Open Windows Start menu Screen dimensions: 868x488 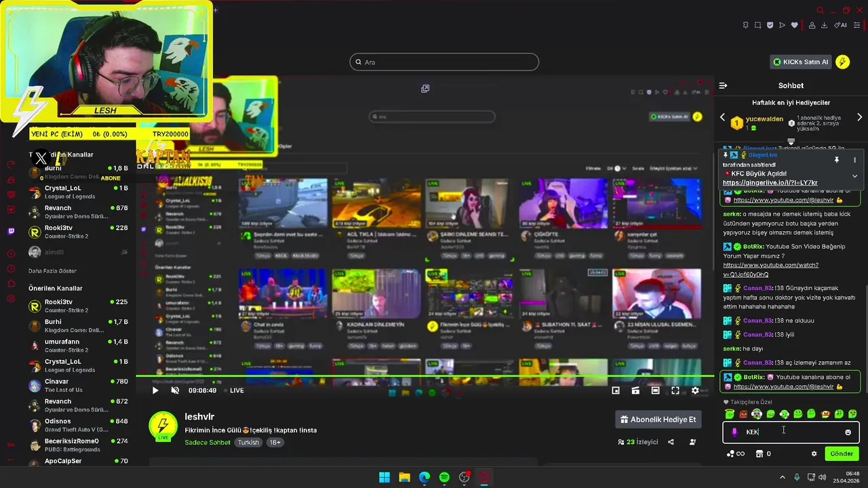click(x=384, y=477)
